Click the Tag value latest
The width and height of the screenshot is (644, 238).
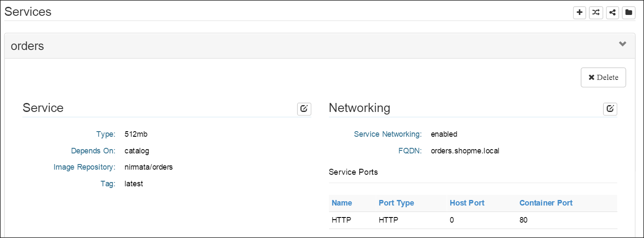point(134,184)
